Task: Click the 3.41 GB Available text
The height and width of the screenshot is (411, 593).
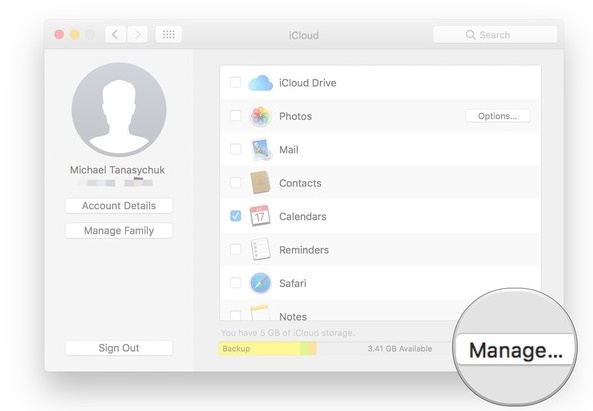Action: 400,349
